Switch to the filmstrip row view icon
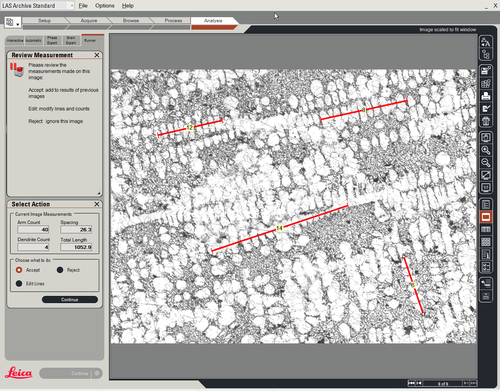The width and height of the screenshot is (500, 391). click(x=486, y=229)
